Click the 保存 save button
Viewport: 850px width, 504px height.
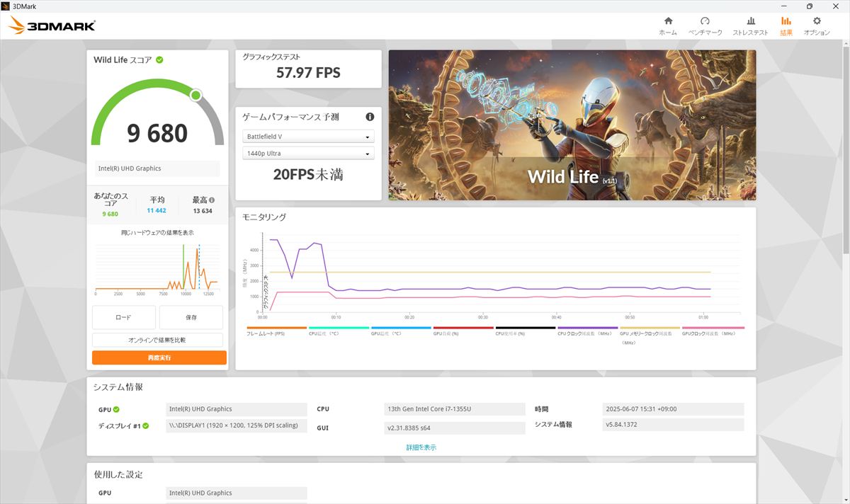tap(191, 318)
